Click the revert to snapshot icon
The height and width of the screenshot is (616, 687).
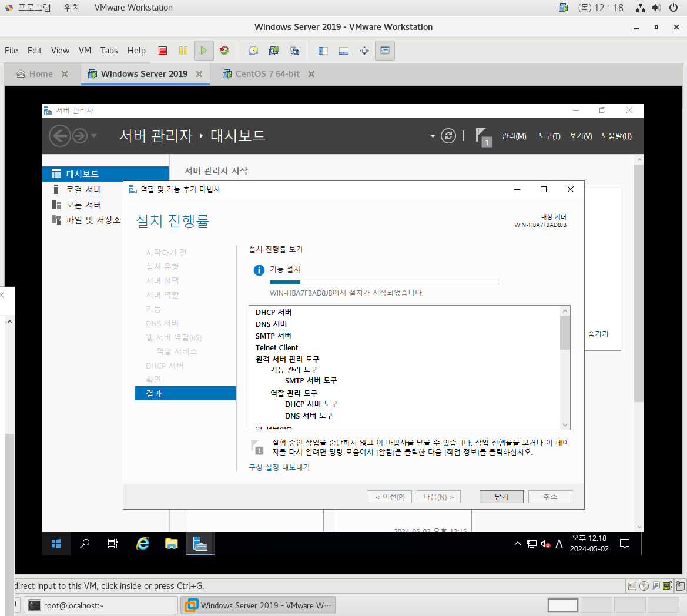(274, 51)
